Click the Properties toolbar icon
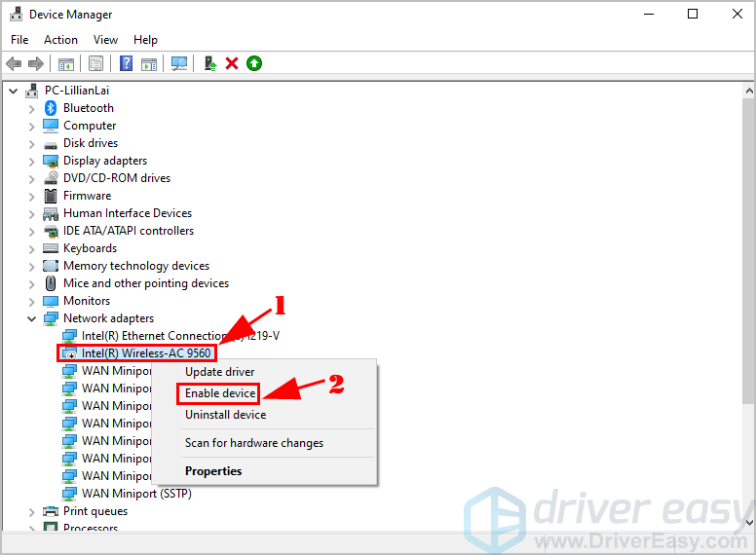Screen dimensions: 756x555 coord(95,63)
